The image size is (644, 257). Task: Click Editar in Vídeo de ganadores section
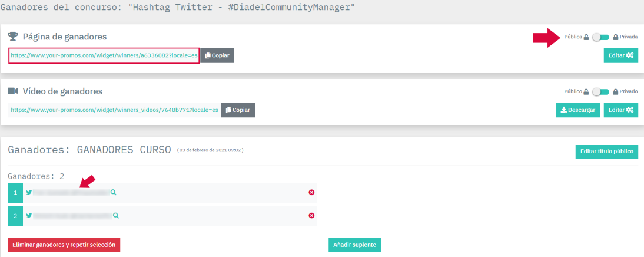click(x=620, y=110)
